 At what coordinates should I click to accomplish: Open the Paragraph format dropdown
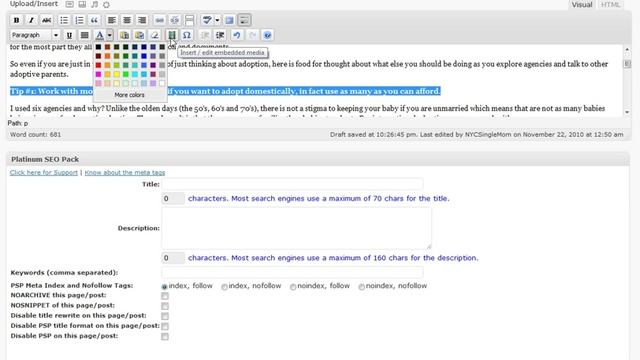(35, 35)
